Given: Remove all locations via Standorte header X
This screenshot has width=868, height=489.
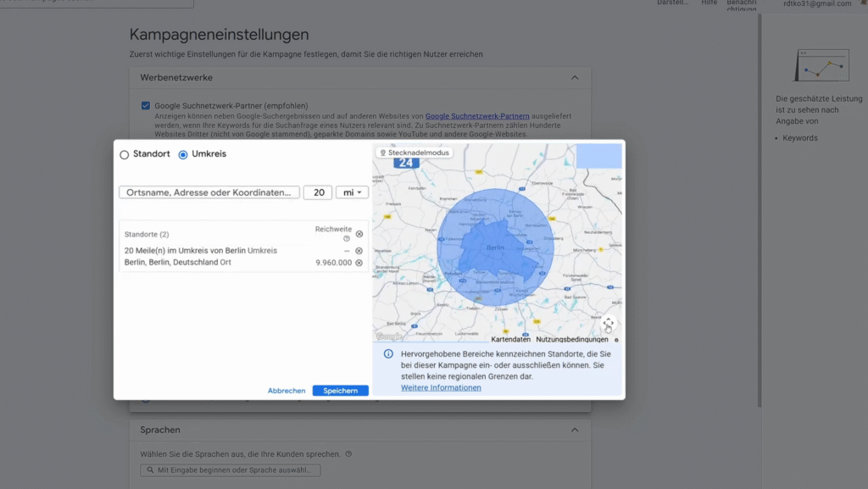Looking at the screenshot, I should 359,234.
